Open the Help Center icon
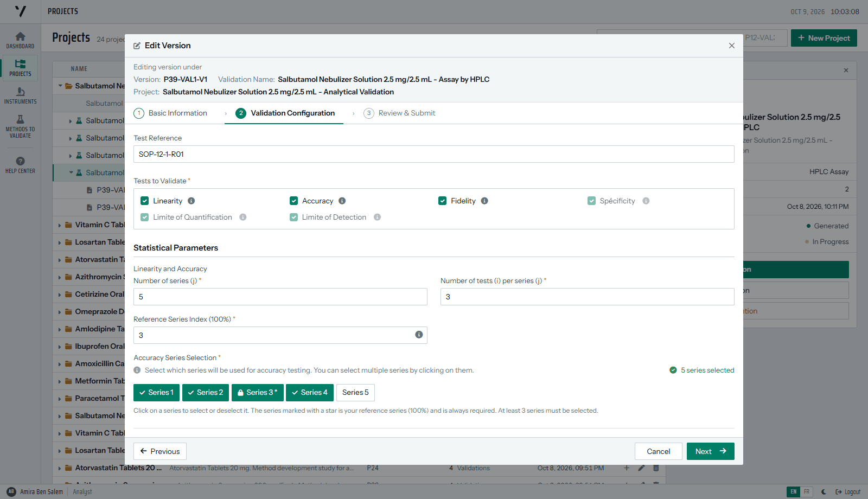 (x=20, y=165)
